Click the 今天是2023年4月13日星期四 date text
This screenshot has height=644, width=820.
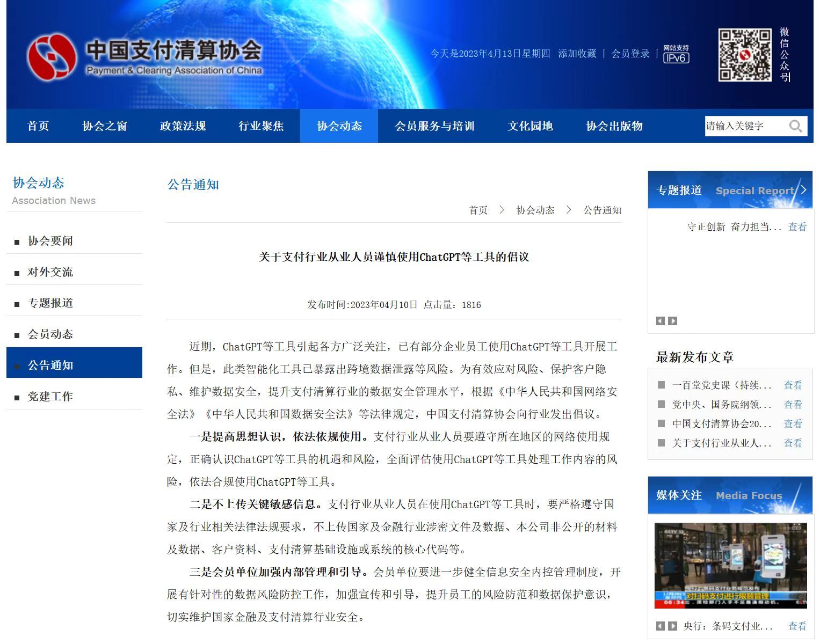(490, 54)
